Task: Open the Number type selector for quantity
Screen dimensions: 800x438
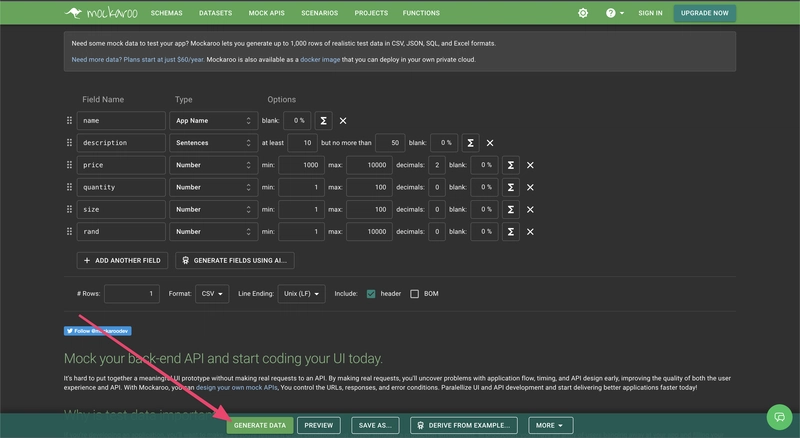Action: (x=213, y=187)
